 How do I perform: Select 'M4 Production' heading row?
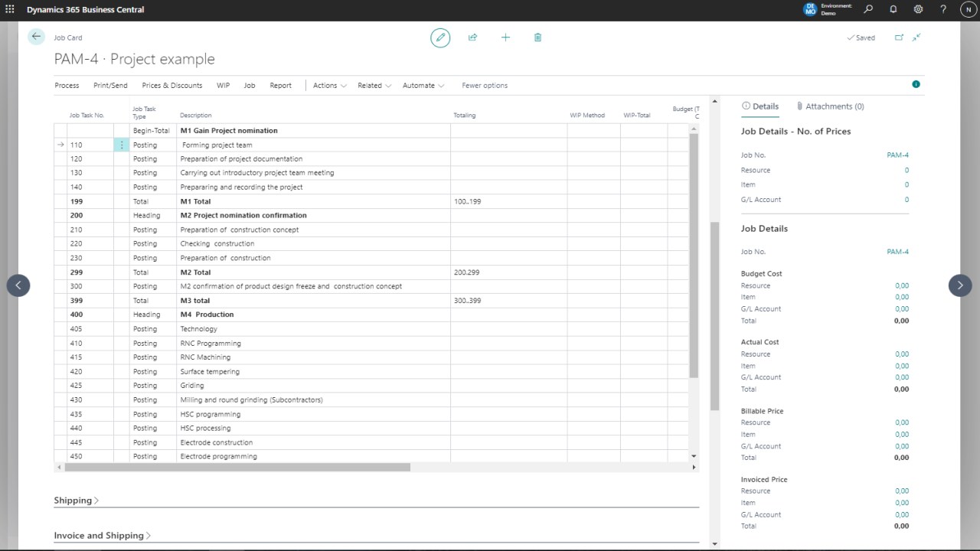[313, 315]
